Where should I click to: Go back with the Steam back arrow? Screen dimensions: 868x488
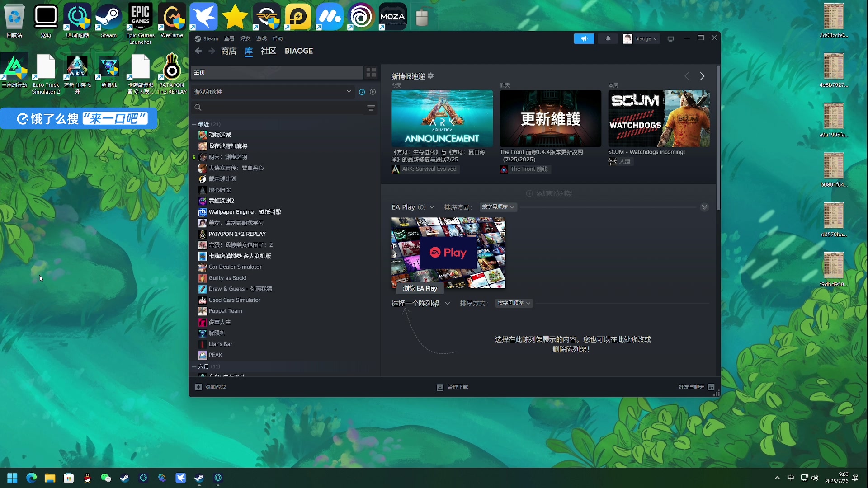(198, 51)
